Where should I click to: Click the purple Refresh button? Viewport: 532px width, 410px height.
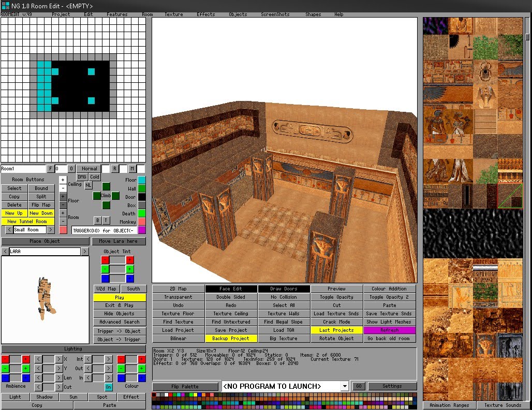[x=390, y=330]
